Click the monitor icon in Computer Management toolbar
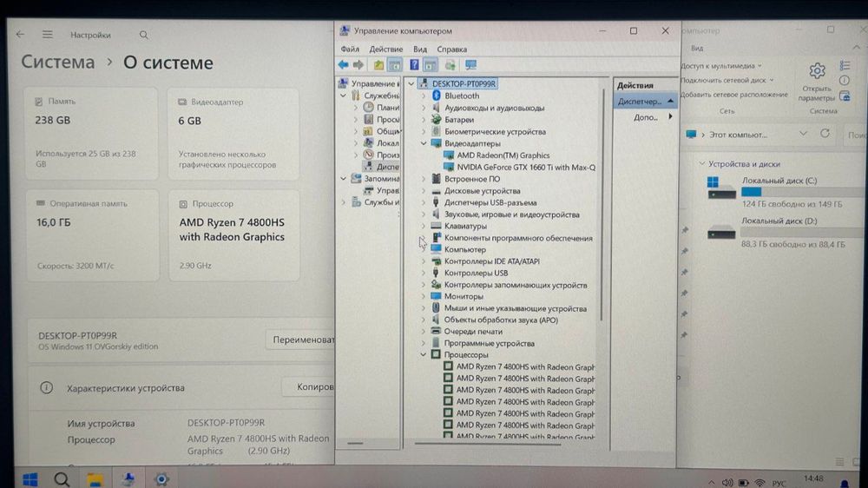The width and height of the screenshot is (868, 488). point(470,65)
